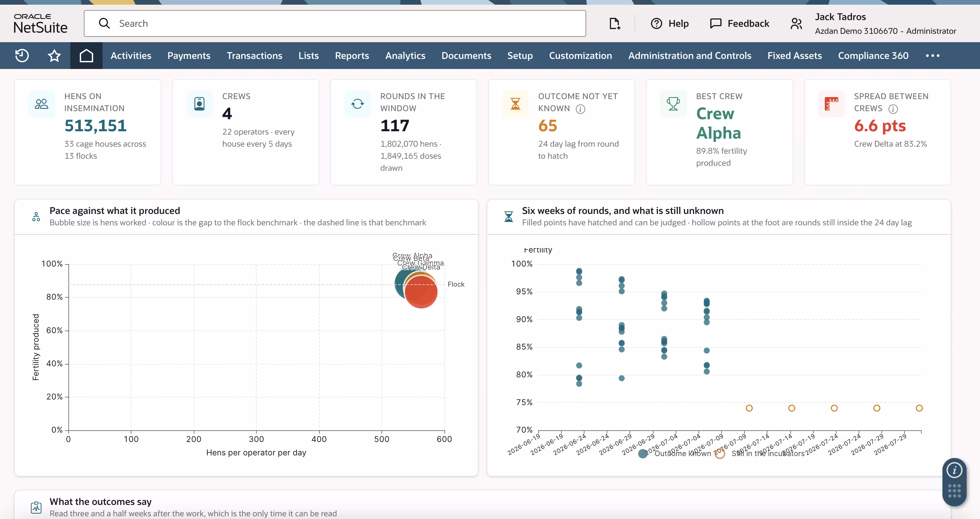Click the Oracle NetSuite logo

pyautogui.click(x=40, y=23)
